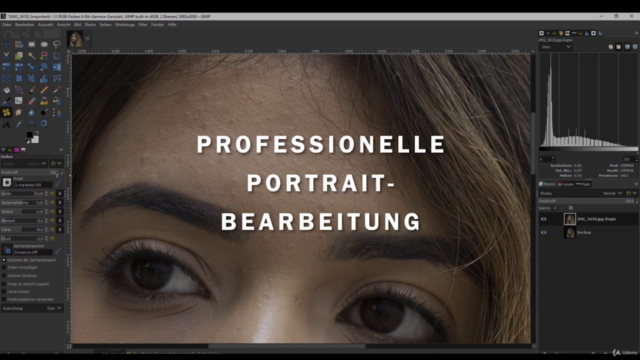Open the Farben menu

105,24
